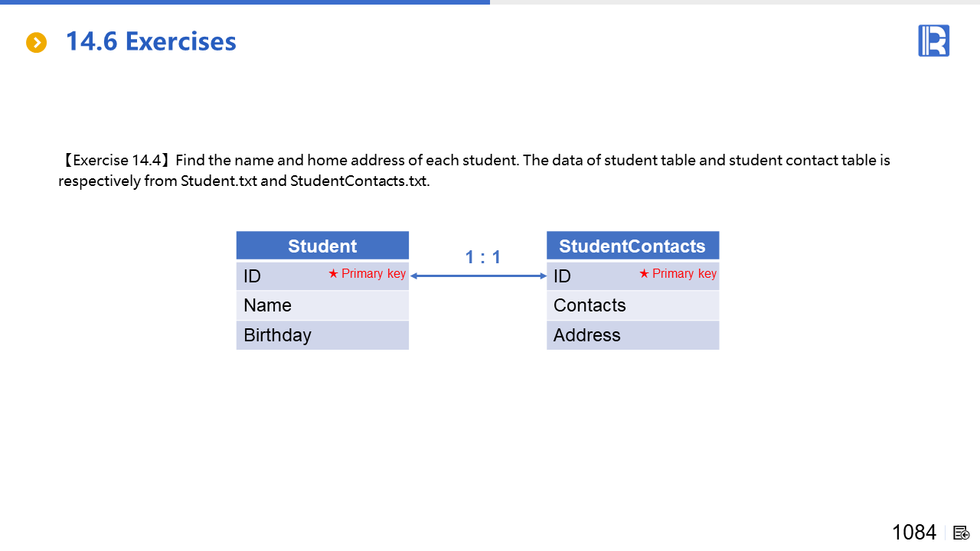Click the slide number 1084

[x=914, y=533]
